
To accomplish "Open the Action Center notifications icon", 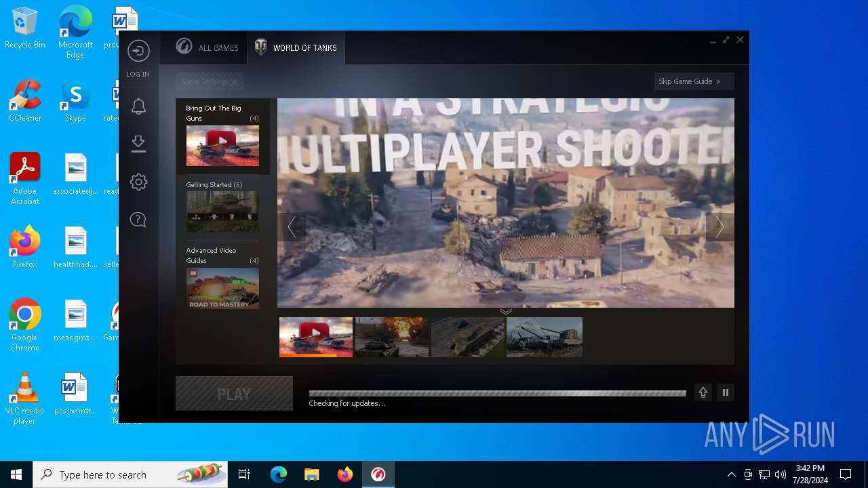I will [846, 474].
